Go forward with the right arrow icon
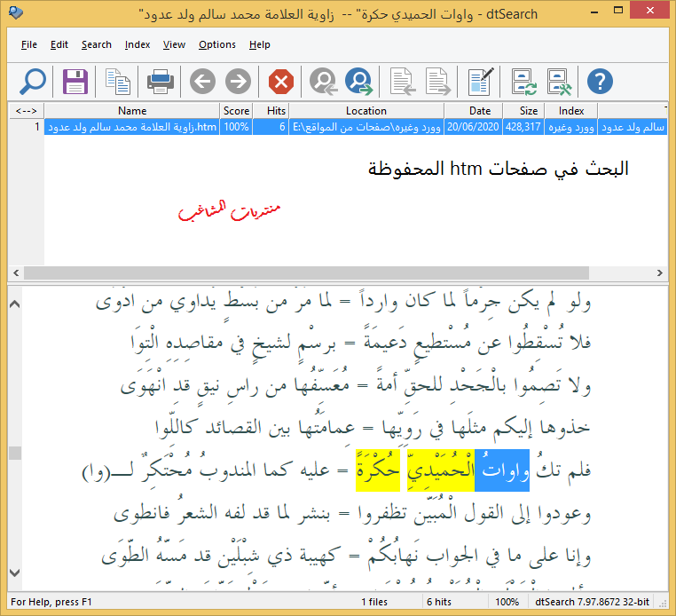The image size is (676, 616). [238, 83]
